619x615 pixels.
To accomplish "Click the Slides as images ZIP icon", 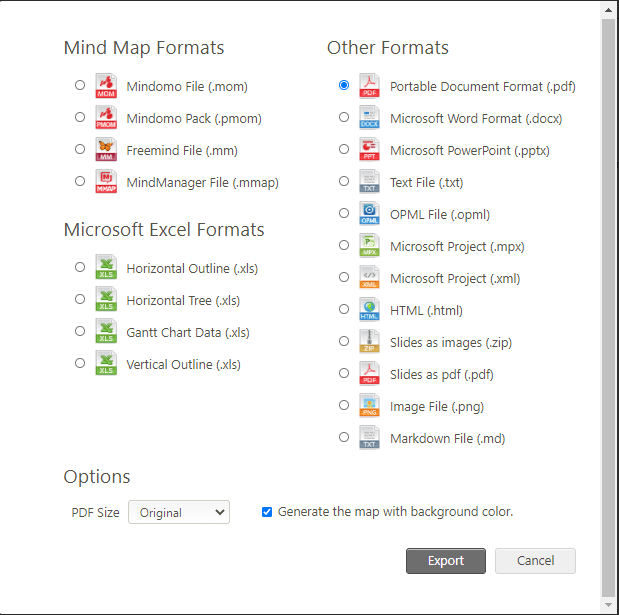I will tap(369, 341).
